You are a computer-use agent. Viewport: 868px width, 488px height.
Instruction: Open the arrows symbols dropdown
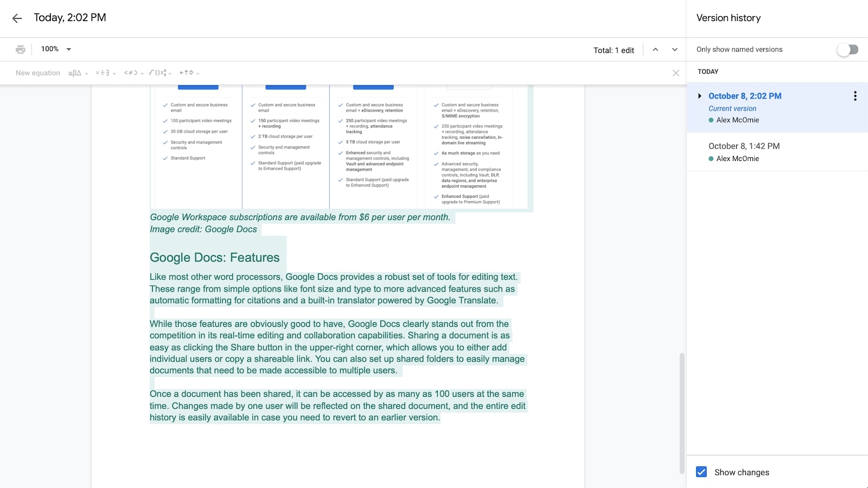(x=189, y=73)
